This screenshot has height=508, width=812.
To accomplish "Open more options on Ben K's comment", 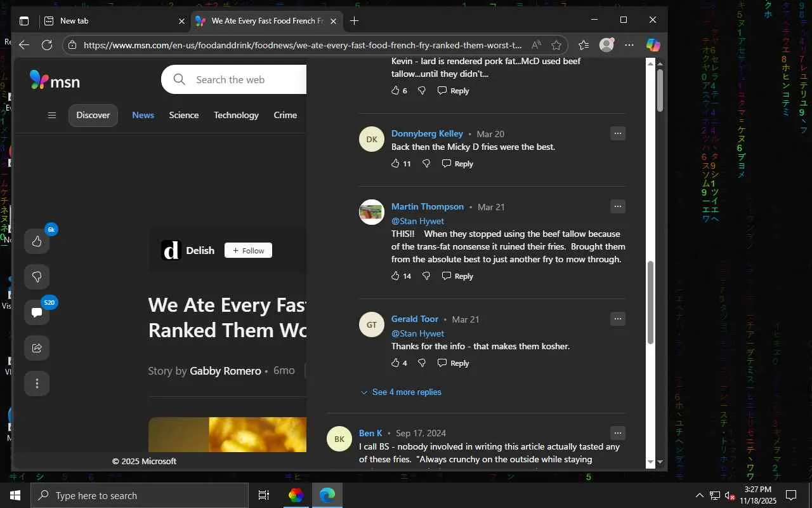I will coord(618,434).
